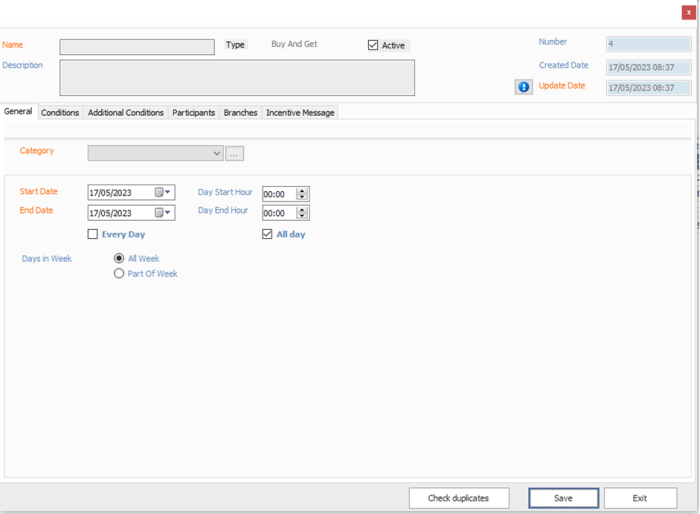Screen dimensions: 700x514
Task: Adjust the Day Start Hour spinner
Action: click(x=303, y=193)
